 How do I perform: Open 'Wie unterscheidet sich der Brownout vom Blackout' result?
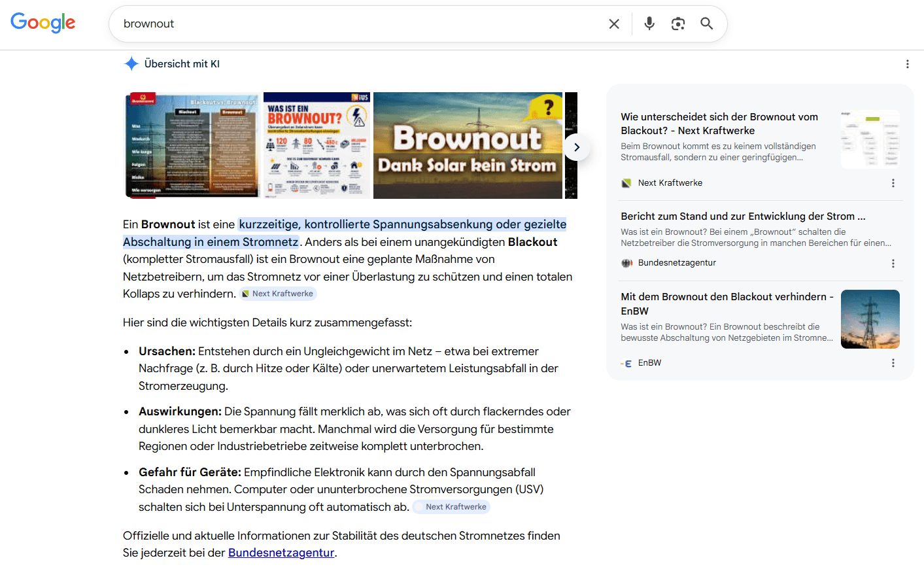719,124
